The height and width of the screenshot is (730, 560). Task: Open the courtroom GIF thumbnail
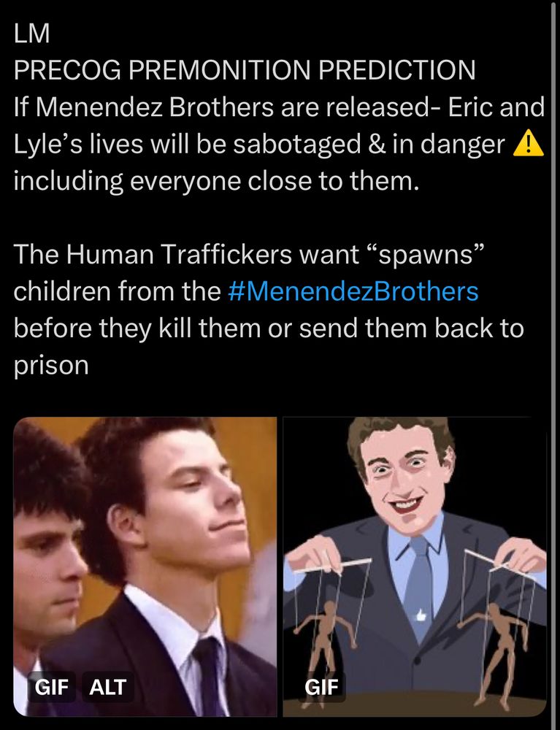[x=145, y=566]
